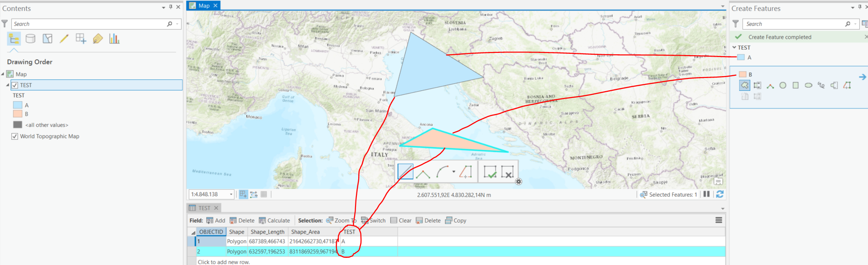The width and height of the screenshot is (868, 265).
Task: Uncheck World Topographic Map layer
Action: [x=15, y=136]
